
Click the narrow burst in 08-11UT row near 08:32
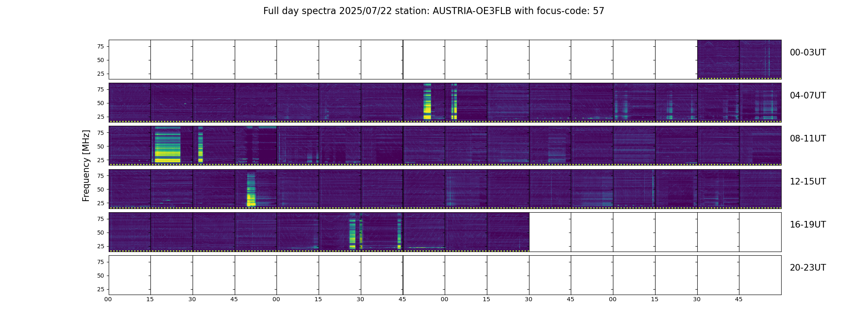point(200,144)
